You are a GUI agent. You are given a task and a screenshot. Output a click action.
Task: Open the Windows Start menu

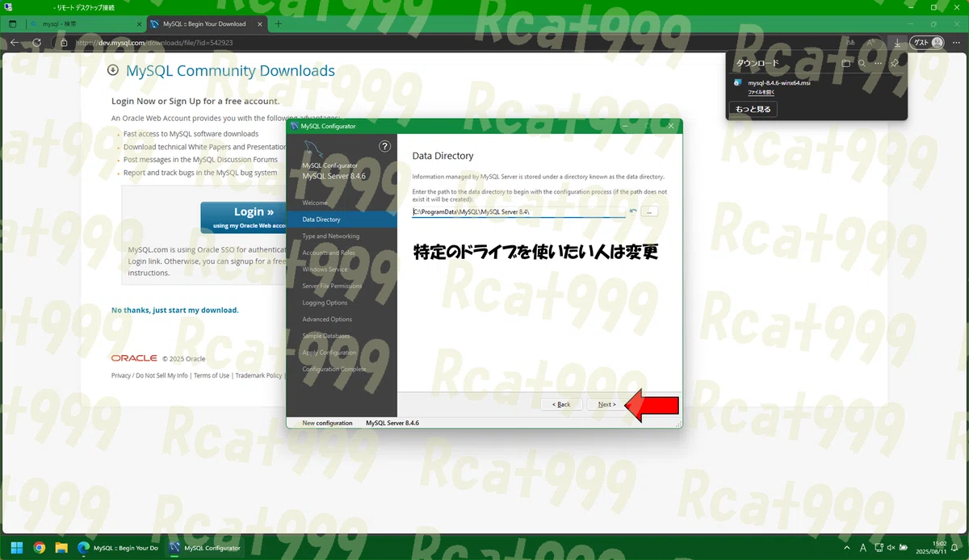click(x=16, y=547)
